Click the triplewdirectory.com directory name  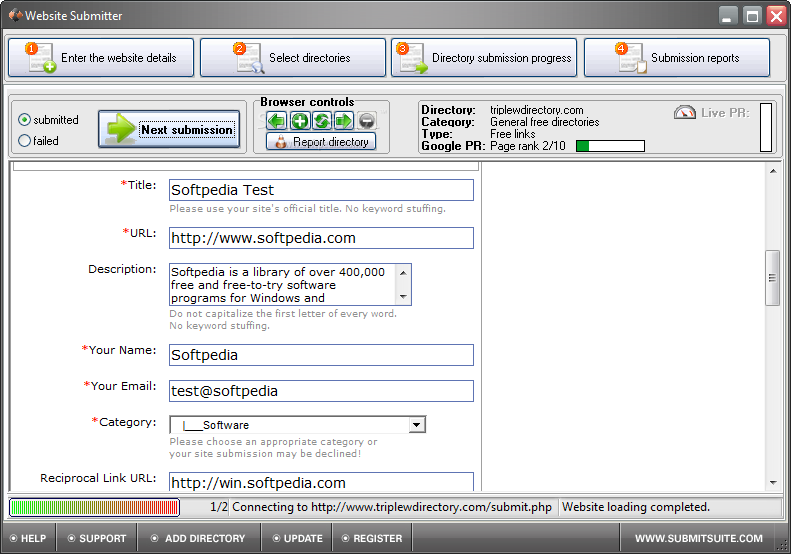(x=537, y=110)
